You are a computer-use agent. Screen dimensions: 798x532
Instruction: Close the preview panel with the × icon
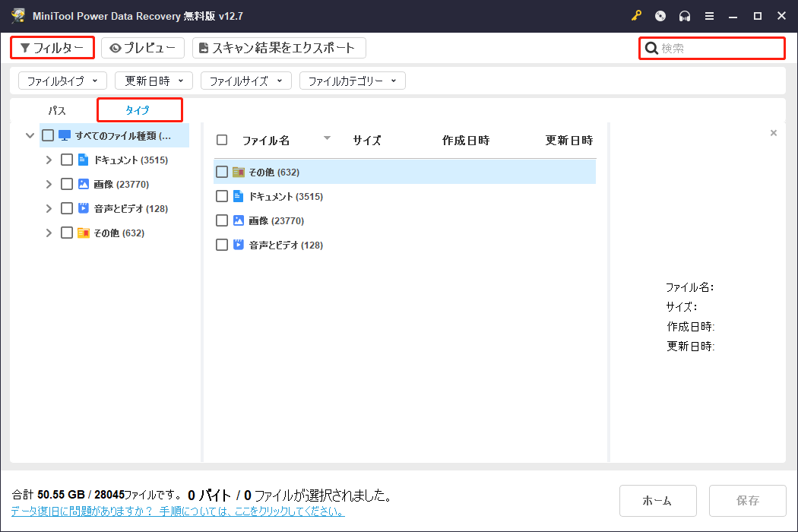pos(774,132)
